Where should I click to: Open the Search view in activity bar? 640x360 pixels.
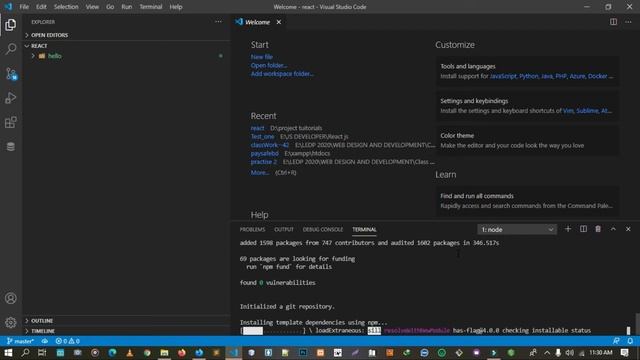(x=11, y=49)
